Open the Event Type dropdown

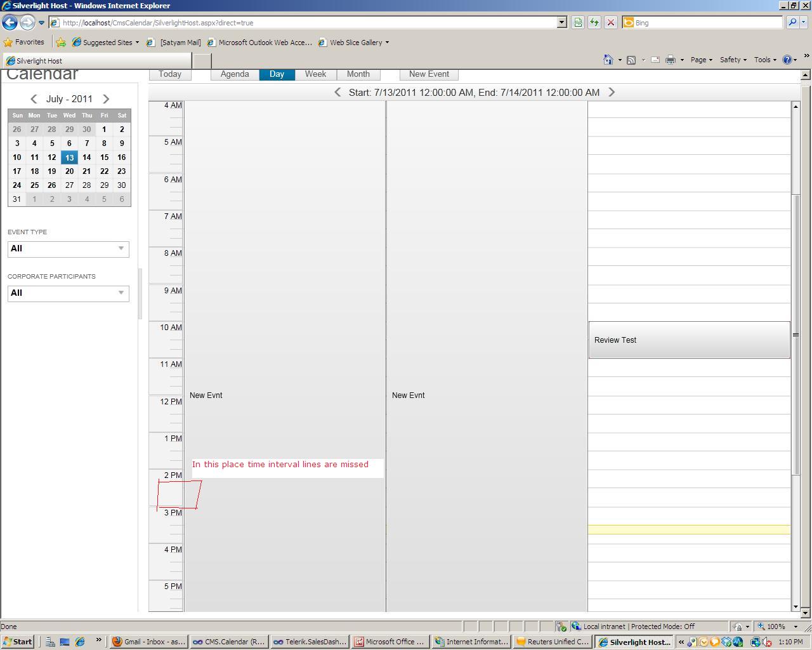(69, 249)
